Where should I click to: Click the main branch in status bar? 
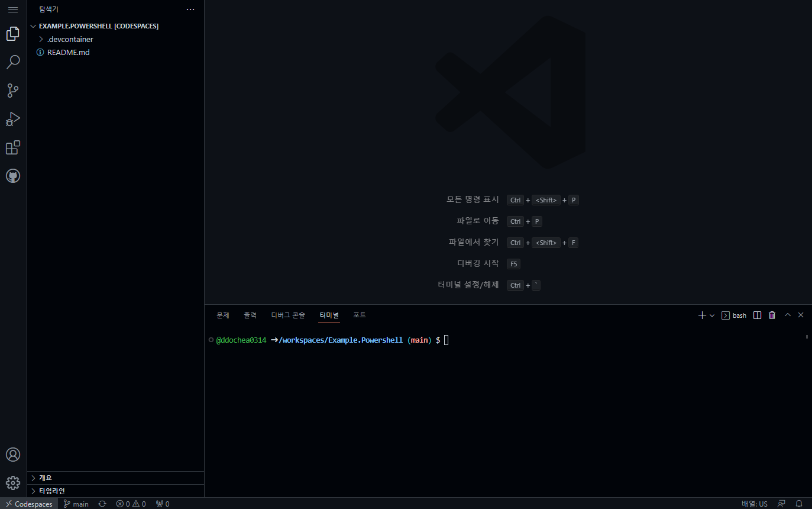click(x=76, y=504)
